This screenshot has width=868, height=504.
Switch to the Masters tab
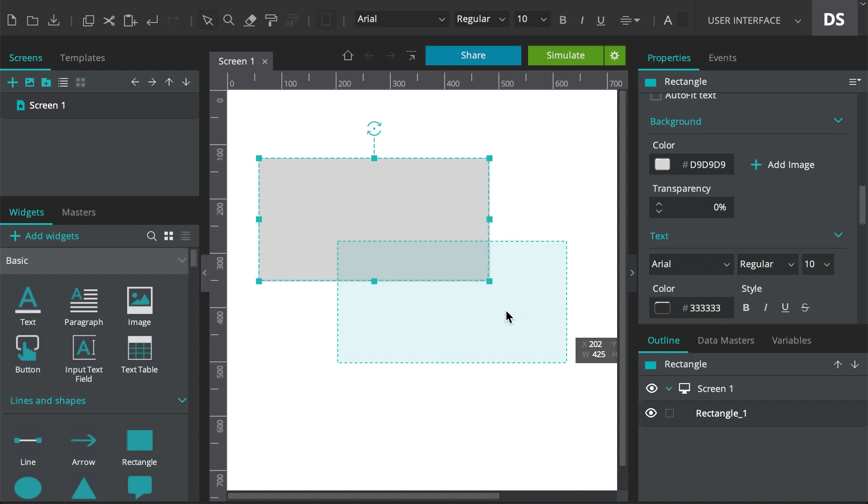pos(79,212)
